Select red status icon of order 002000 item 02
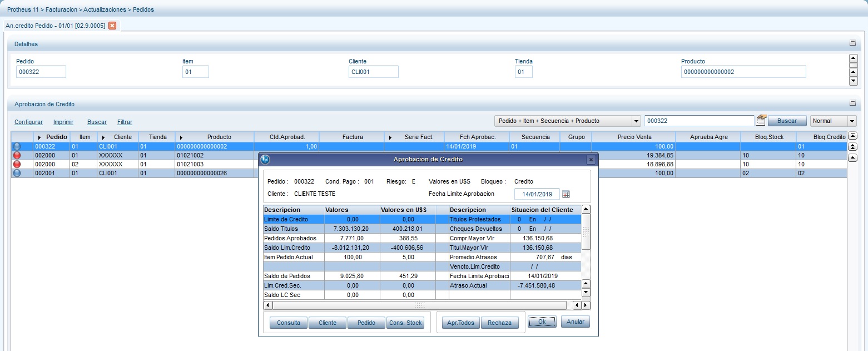Image resolution: width=868 pixels, height=351 pixels. 17,164
